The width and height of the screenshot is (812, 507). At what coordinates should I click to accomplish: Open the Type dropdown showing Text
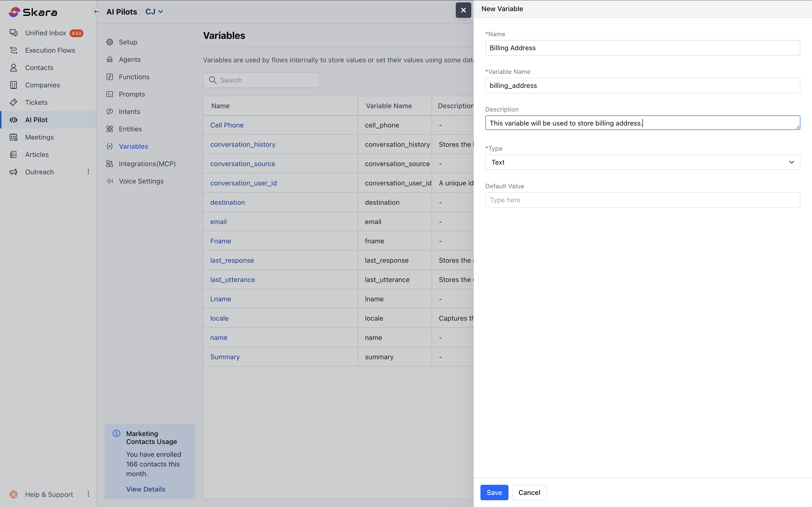coord(642,162)
